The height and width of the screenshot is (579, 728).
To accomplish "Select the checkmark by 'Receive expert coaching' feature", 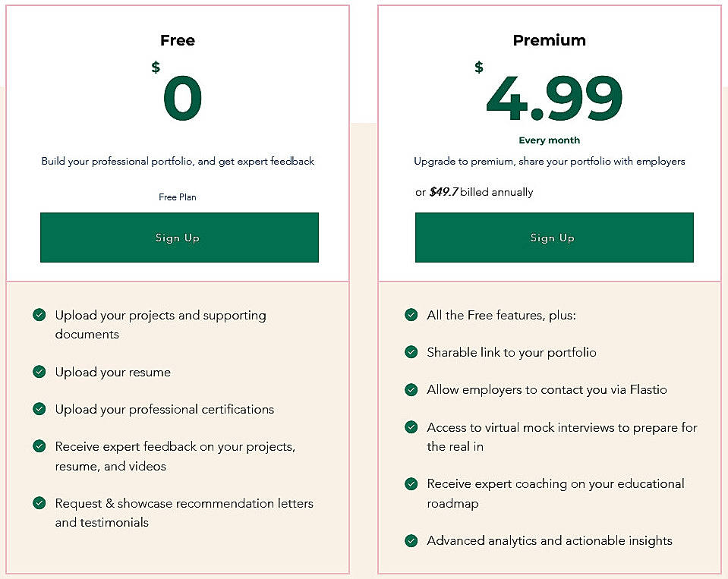I will coord(411,483).
